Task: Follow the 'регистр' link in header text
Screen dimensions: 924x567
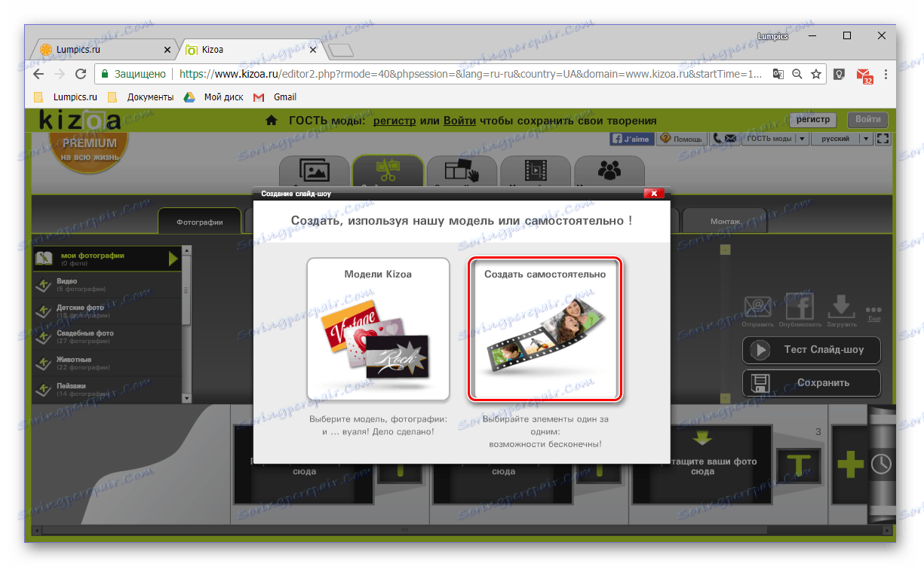Action: click(394, 121)
